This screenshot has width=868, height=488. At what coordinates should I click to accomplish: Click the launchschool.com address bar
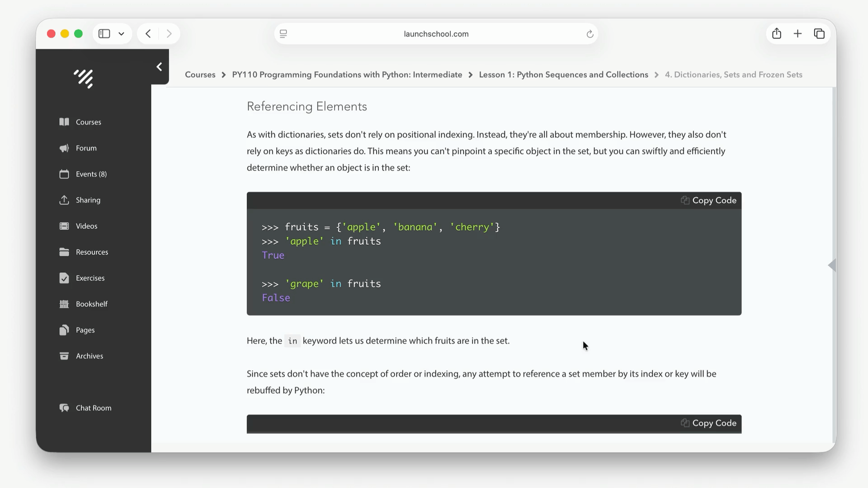[x=436, y=34]
